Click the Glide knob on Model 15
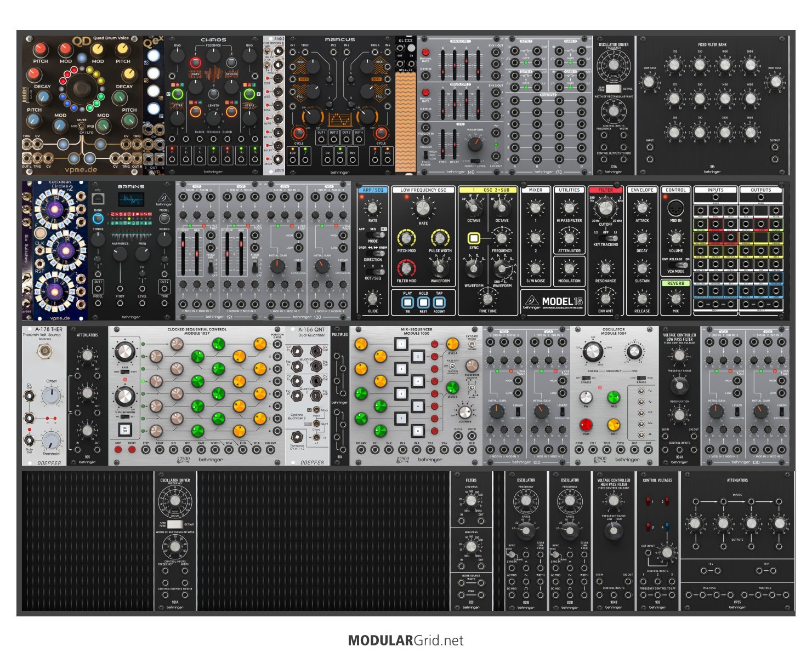Viewport: 812px width, 652px height. coord(373,299)
